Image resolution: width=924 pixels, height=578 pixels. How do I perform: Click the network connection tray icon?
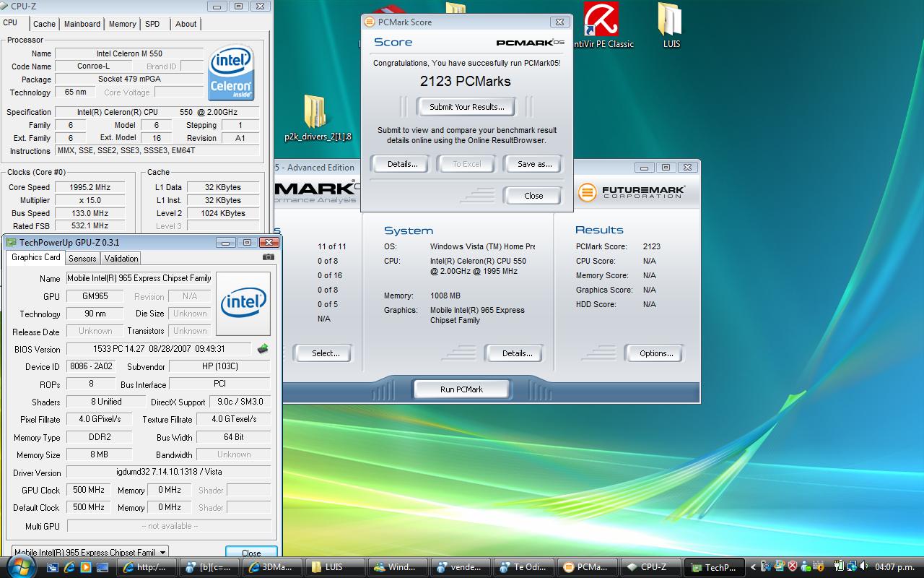(853, 567)
